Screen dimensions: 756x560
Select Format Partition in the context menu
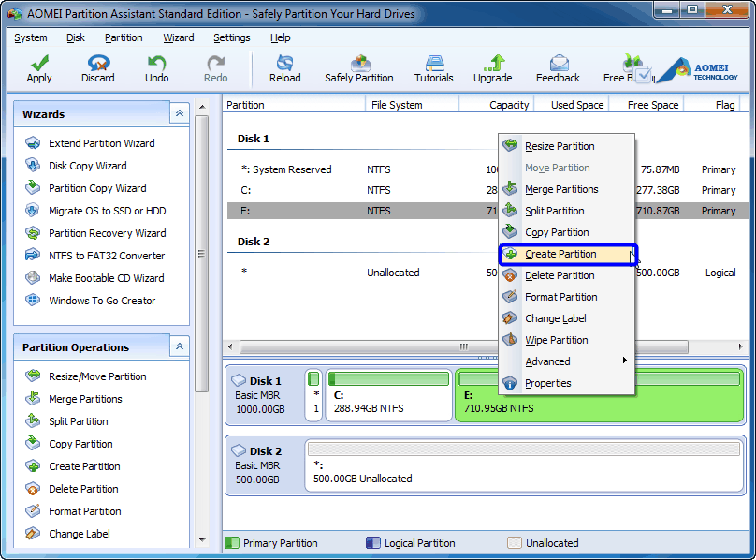566,297
